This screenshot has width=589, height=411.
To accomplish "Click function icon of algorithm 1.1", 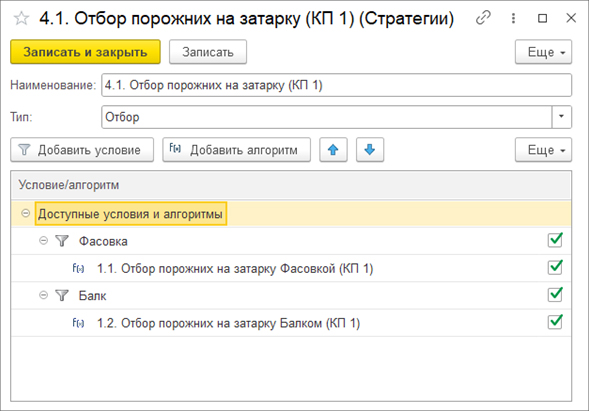I will pyautogui.click(x=78, y=269).
